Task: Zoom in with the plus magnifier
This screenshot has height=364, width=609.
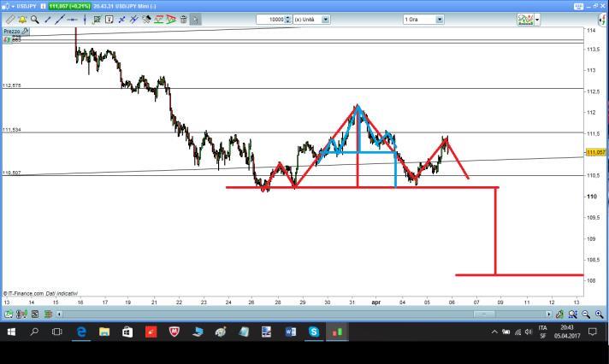Action: click(600, 314)
